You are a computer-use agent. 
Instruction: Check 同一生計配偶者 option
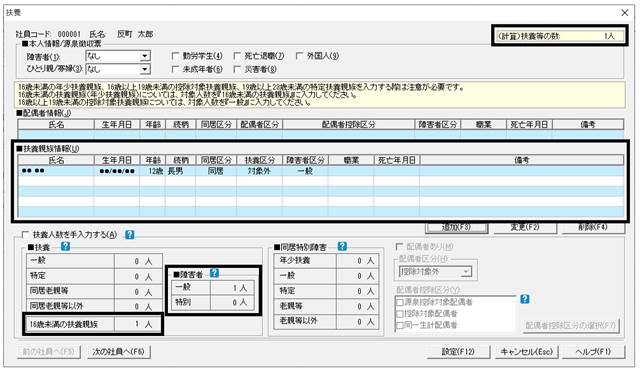click(x=400, y=326)
